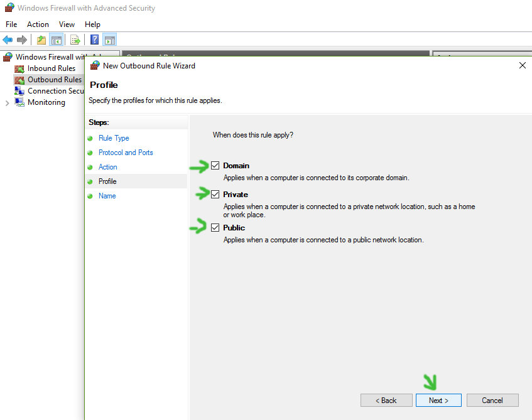The width and height of the screenshot is (532, 420).
Task: Click the 'Steps:' heading
Action: pyautogui.click(x=99, y=122)
